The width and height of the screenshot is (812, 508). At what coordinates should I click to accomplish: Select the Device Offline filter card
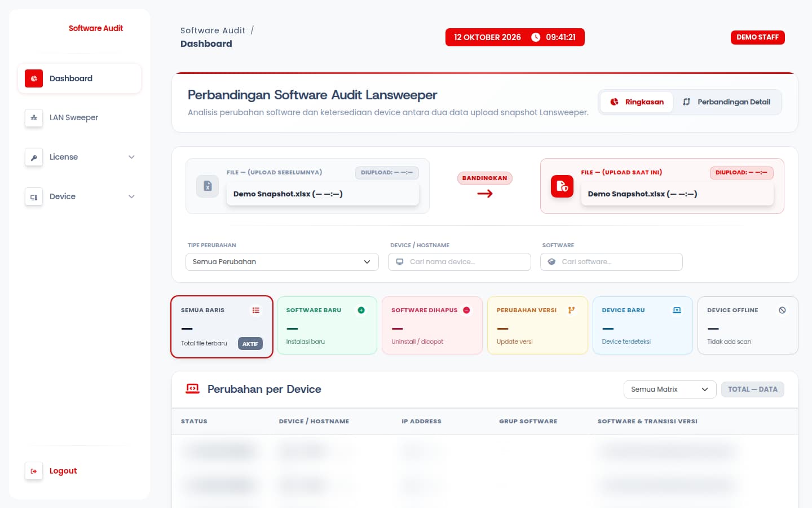tap(748, 326)
